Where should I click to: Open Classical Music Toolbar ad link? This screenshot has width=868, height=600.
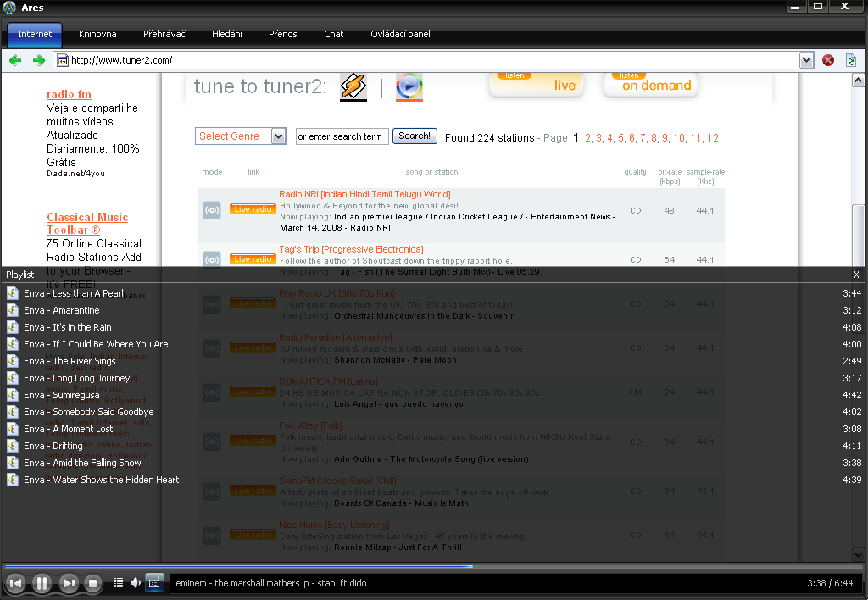click(x=87, y=224)
